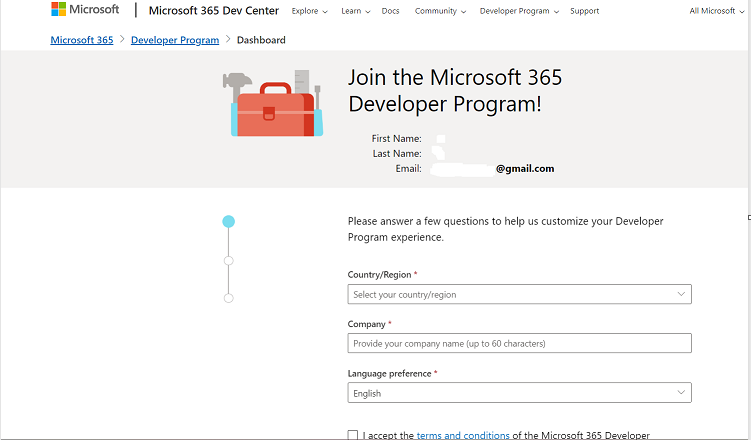Click the first progress step circle
751x440 pixels.
(229, 221)
